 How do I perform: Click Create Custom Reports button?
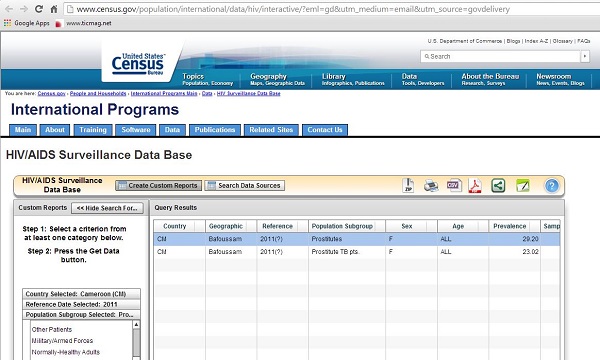point(158,186)
